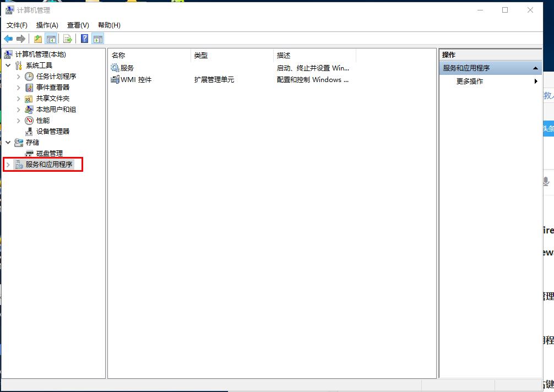Open WMI 控件 in the center pane
Viewport: 554px width, 392px height.
click(135, 79)
